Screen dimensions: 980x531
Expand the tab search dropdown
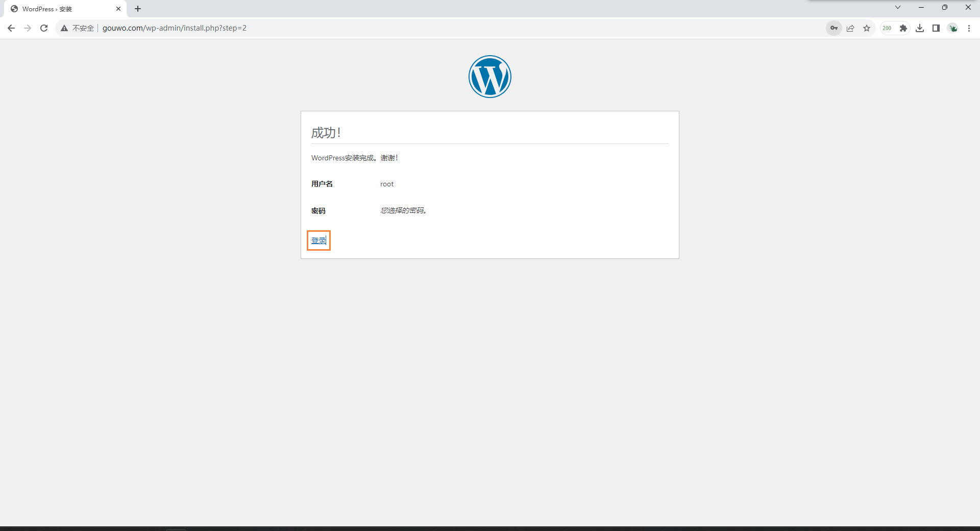(898, 7)
